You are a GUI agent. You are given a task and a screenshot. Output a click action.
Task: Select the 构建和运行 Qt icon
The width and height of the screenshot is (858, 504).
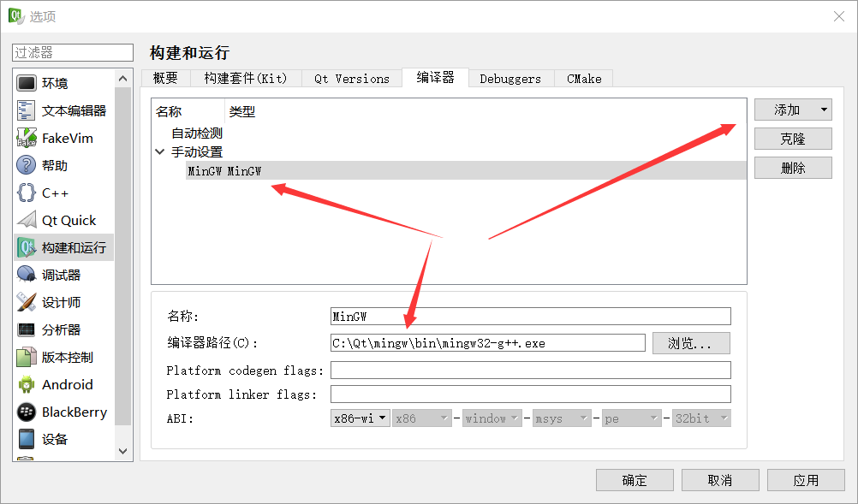pyautogui.click(x=27, y=247)
